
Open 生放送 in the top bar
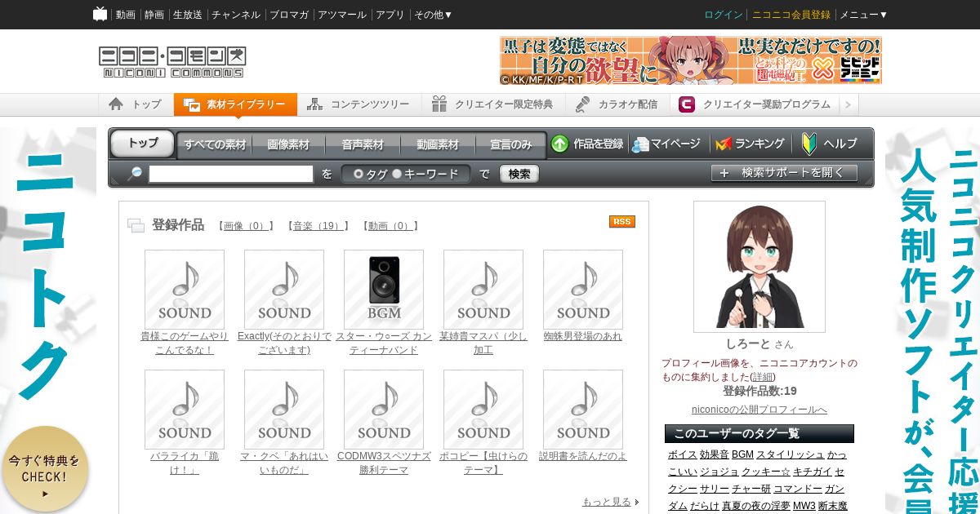(188, 15)
